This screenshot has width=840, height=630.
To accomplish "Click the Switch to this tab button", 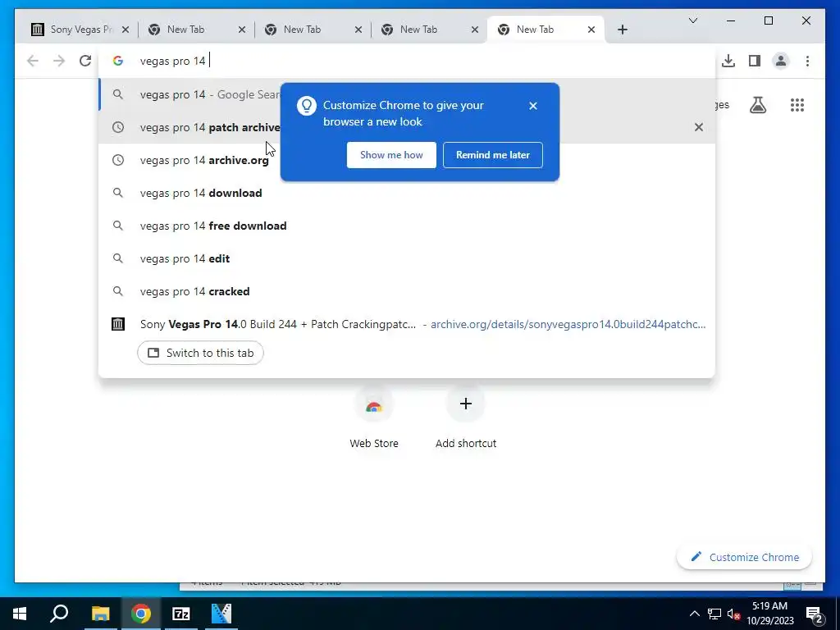I will point(200,353).
